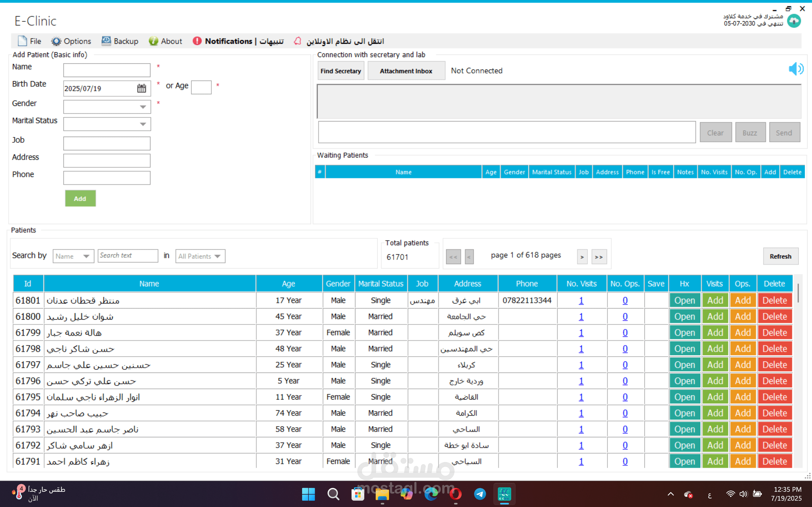Click the Buzz button

(x=750, y=133)
